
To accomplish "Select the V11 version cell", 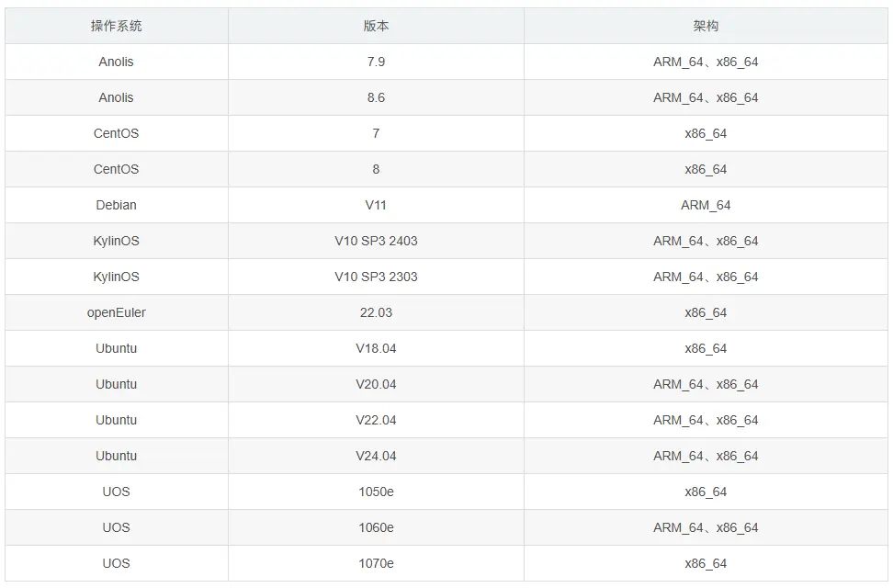I will [x=376, y=205].
